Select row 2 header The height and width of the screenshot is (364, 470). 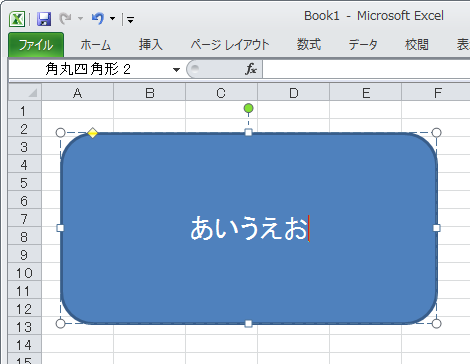25,128
